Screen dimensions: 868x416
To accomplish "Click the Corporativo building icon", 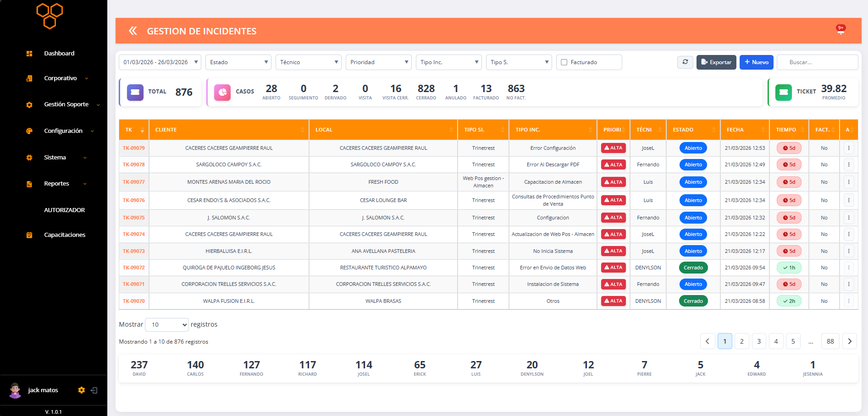I will (29, 78).
